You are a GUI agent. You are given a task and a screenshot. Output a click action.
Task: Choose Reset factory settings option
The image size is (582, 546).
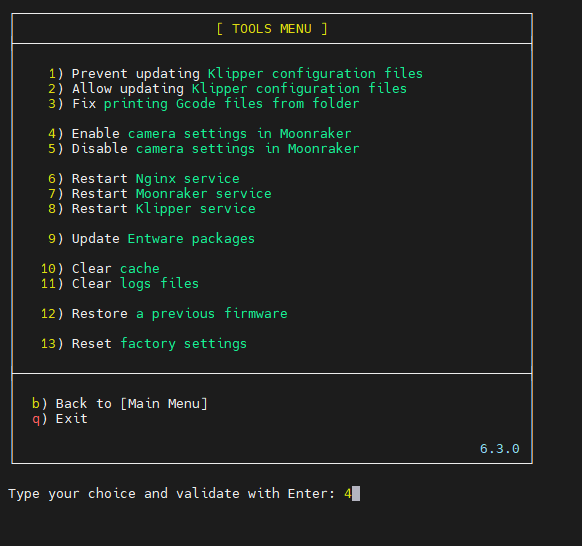144,344
